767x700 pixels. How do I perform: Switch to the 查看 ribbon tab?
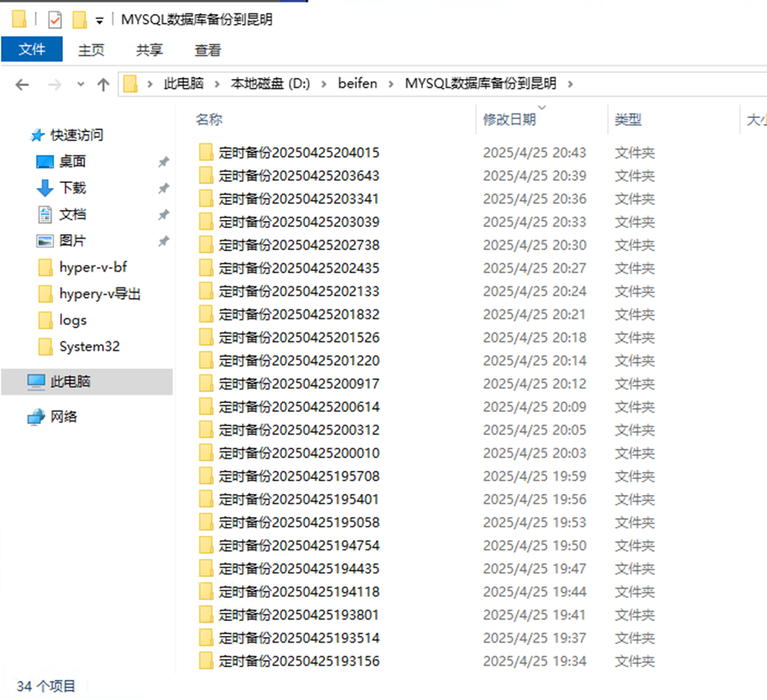coord(207,50)
